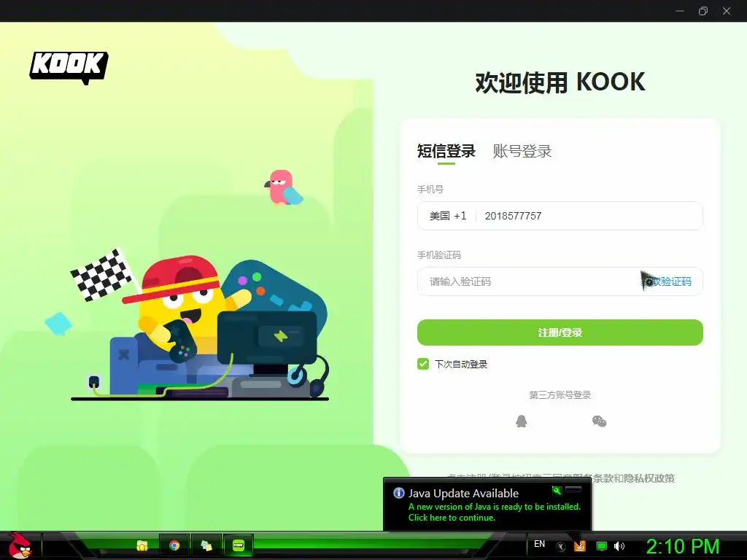747x560 pixels.
Task: Open the 美国 +1 country code dropdown
Action: 448,216
